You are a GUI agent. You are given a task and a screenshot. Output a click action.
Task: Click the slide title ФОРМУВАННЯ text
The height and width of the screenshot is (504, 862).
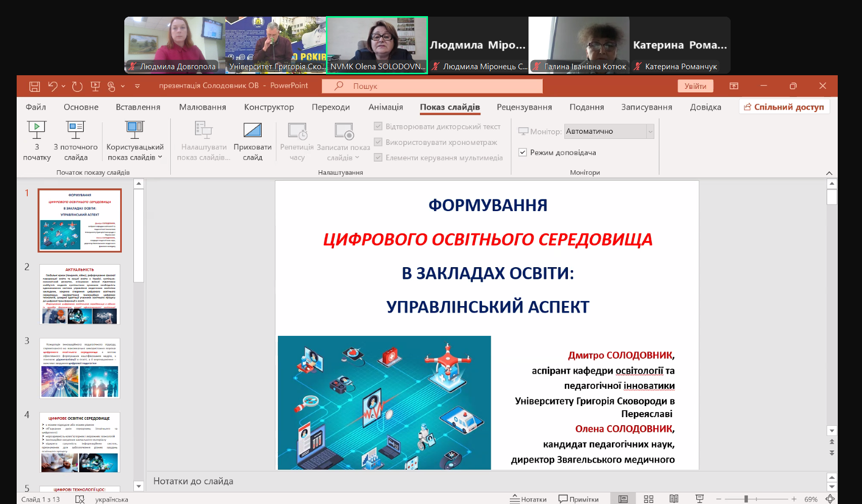pyautogui.click(x=488, y=206)
